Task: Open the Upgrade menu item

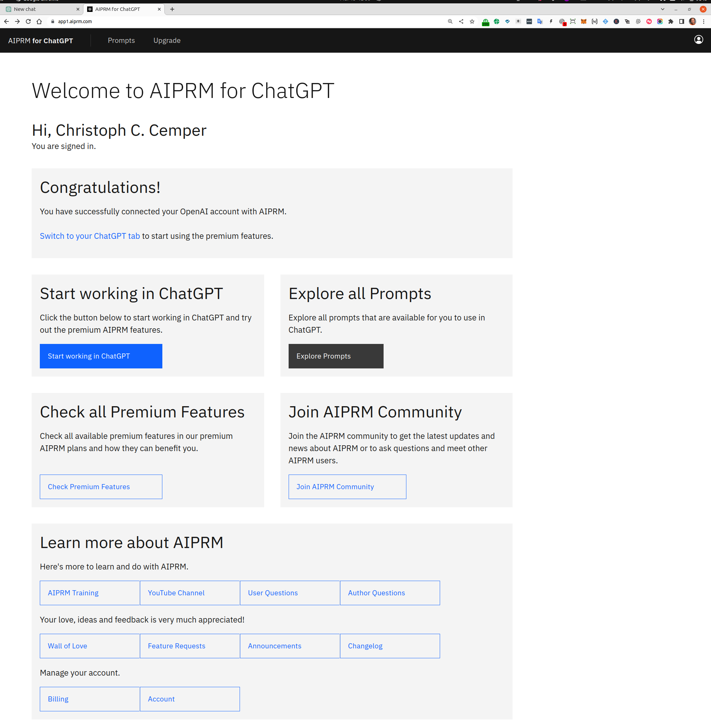Action: (x=166, y=40)
